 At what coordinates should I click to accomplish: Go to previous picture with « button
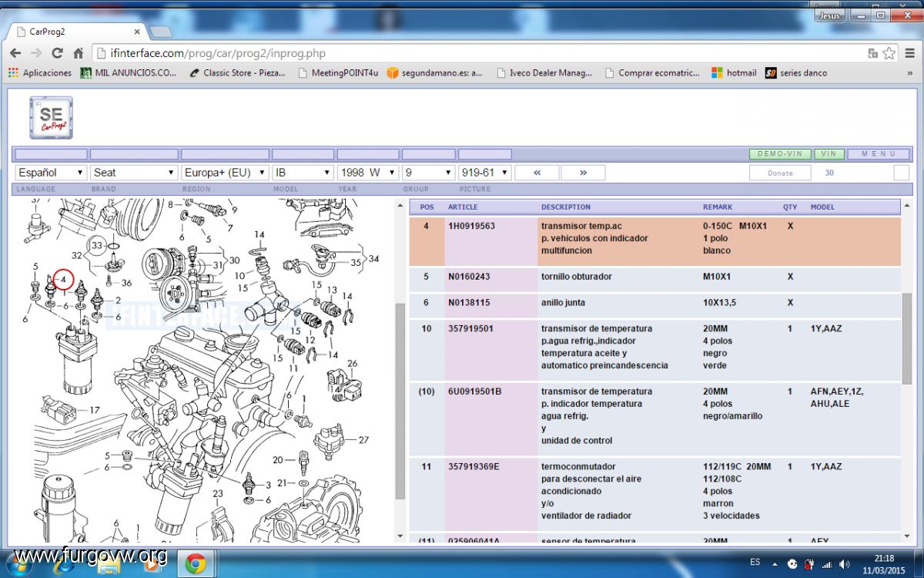coord(537,173)
